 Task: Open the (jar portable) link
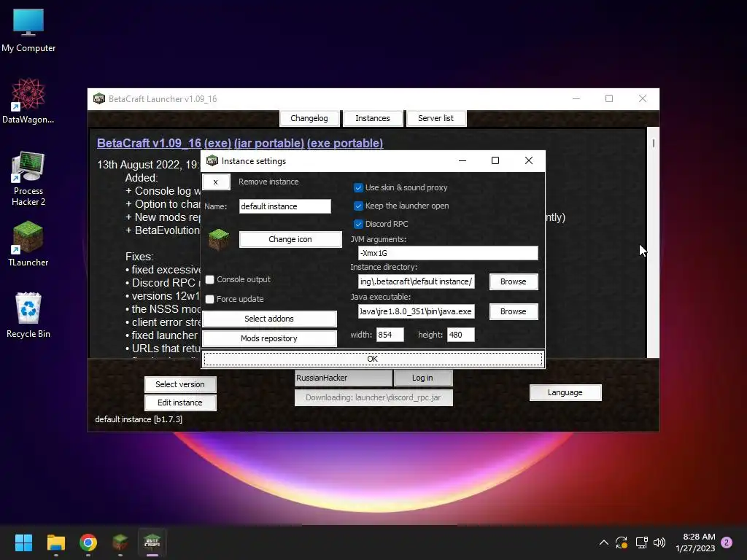pos(269,144)
